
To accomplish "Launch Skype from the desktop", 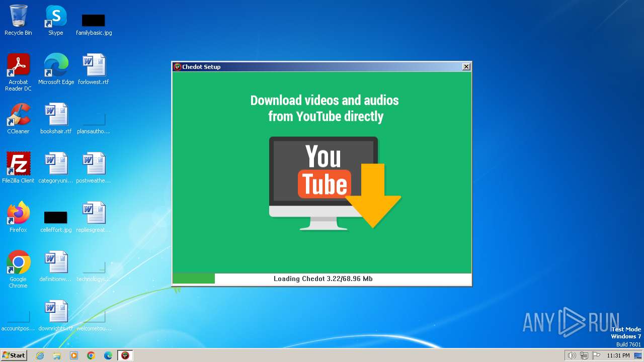I will click(55, 21).
